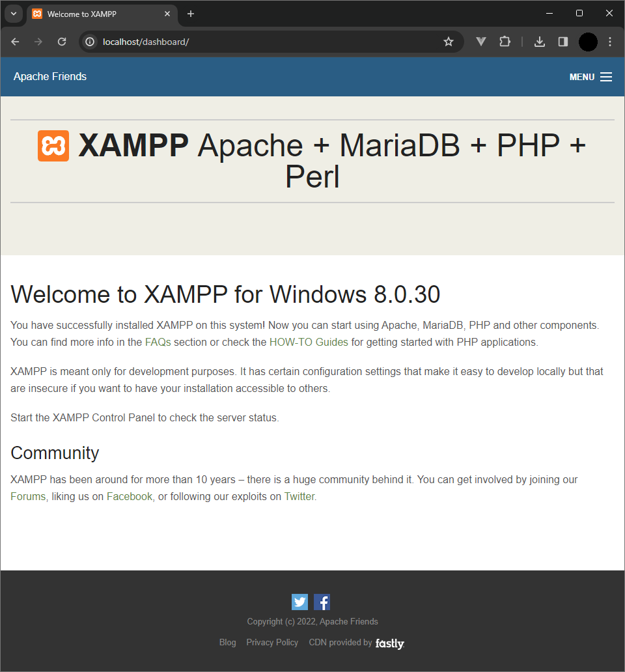This screenshot has width=625, height=672.
Task: Click the browser forward arrow
Action: click(38, 42)
